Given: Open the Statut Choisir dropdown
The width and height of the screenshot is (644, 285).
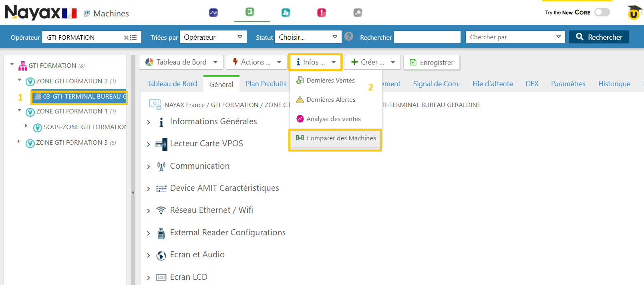Looking at the screenshot, I should (308, 37).
